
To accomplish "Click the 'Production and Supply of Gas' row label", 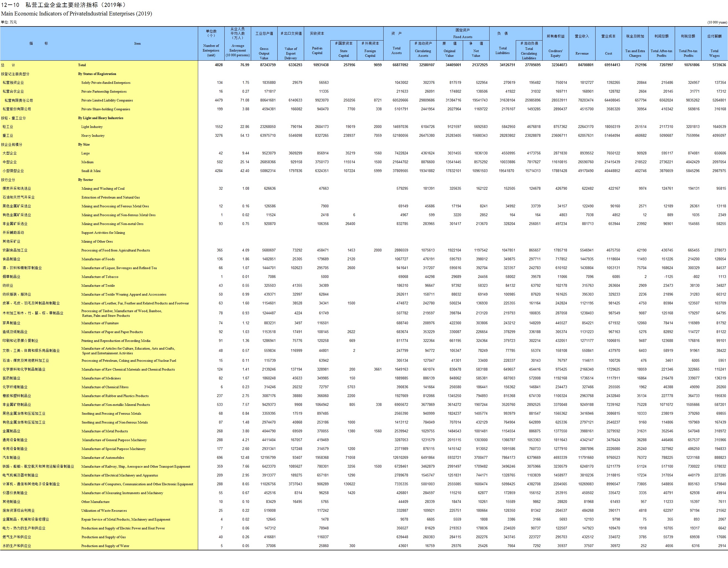I will [x=103, y=537].
